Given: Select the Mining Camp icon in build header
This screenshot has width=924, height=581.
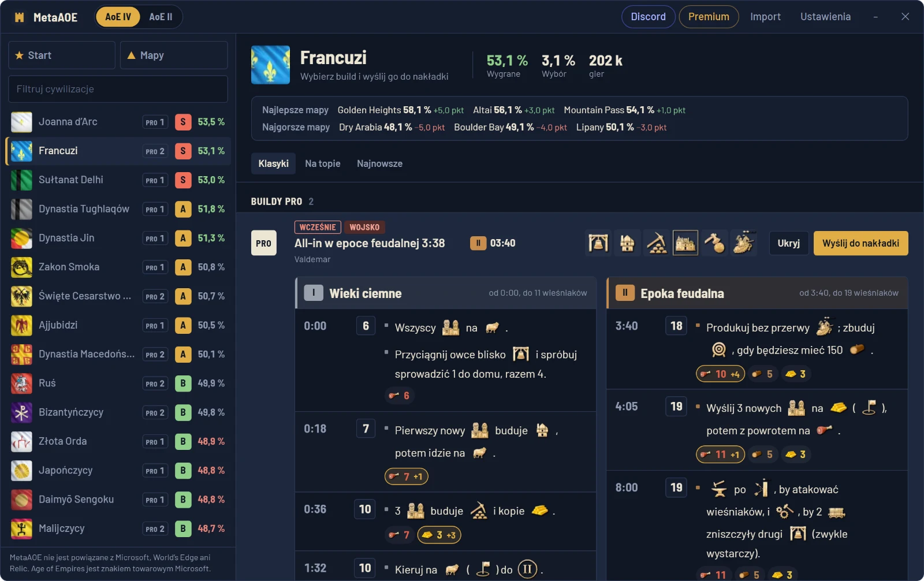Looking at the screenshot, I should 656,243.
